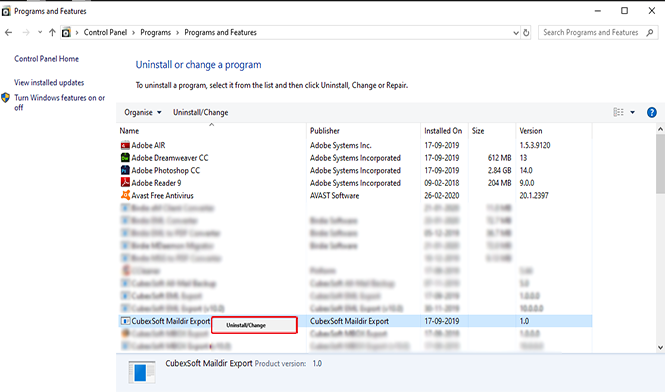
Task: Open the Help question mark icon
Action: [x=651, y=112]
